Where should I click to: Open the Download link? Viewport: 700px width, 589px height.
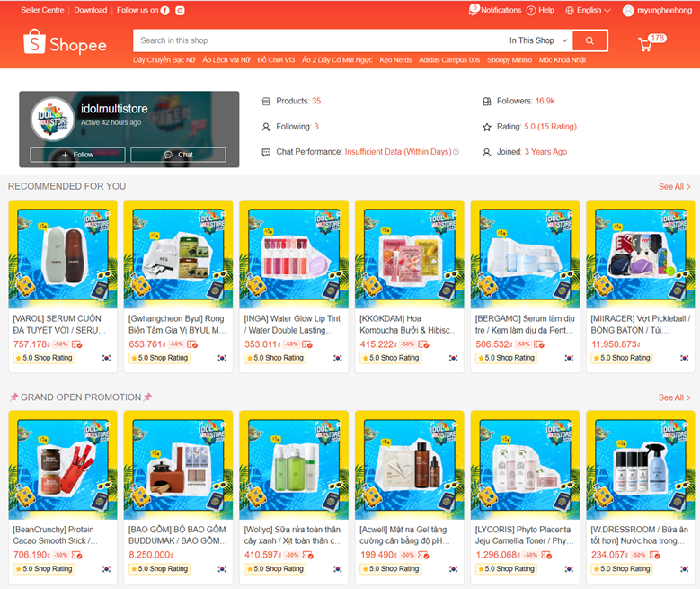(90, 10)
